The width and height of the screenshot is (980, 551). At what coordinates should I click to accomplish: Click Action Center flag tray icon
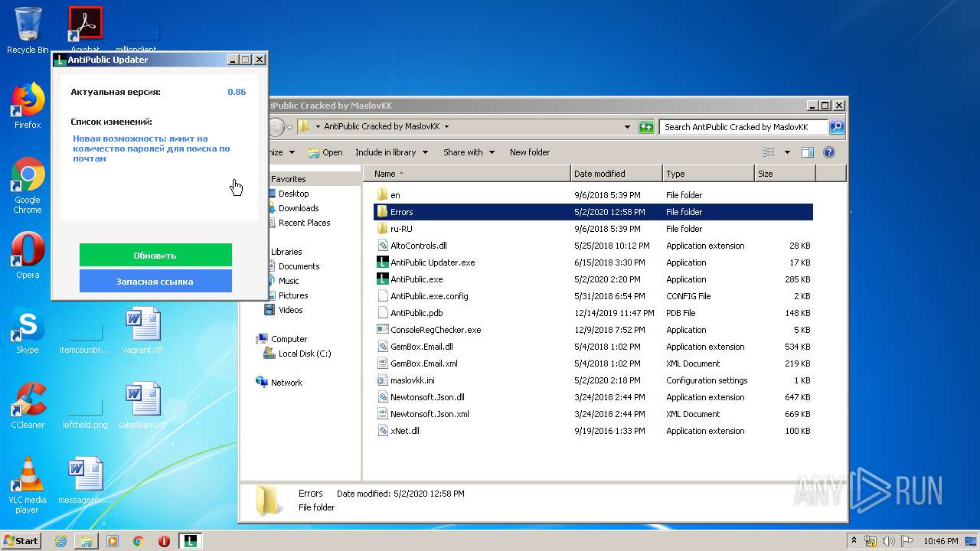pyautogui.click(x=906, y=541)
